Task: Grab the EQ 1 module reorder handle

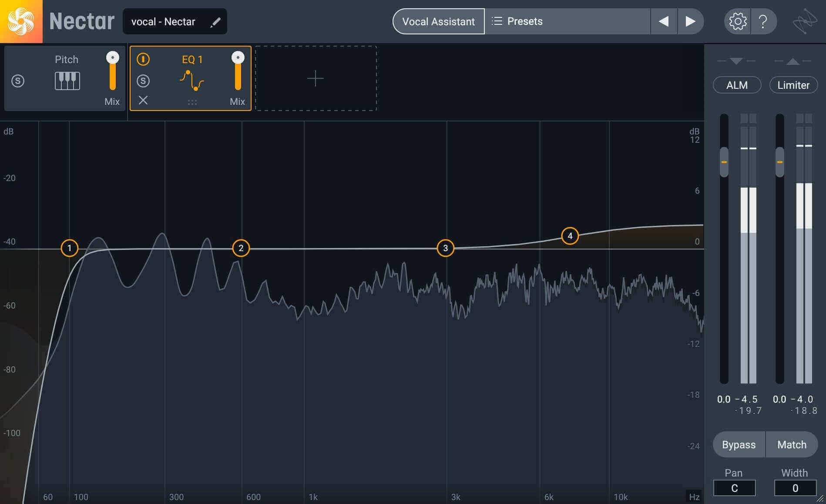Action: tap(192, 102)
